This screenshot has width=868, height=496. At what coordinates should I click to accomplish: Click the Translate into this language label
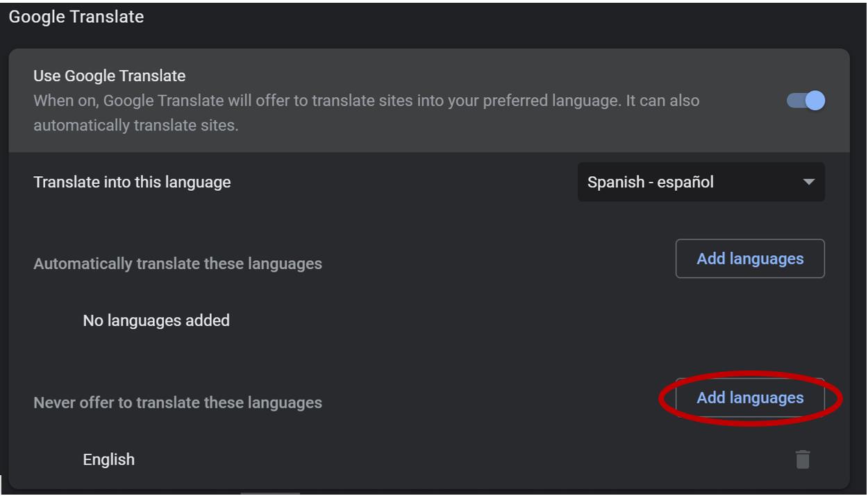[132, 182]
